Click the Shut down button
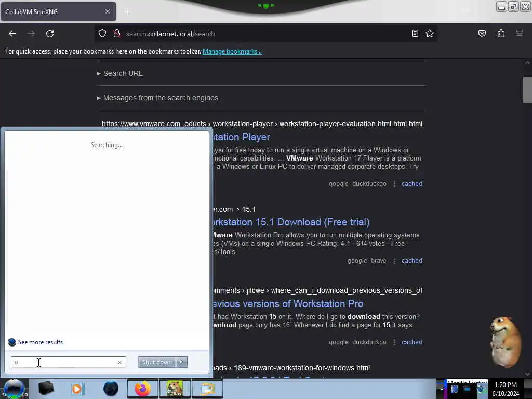 (x=157, y=362)
